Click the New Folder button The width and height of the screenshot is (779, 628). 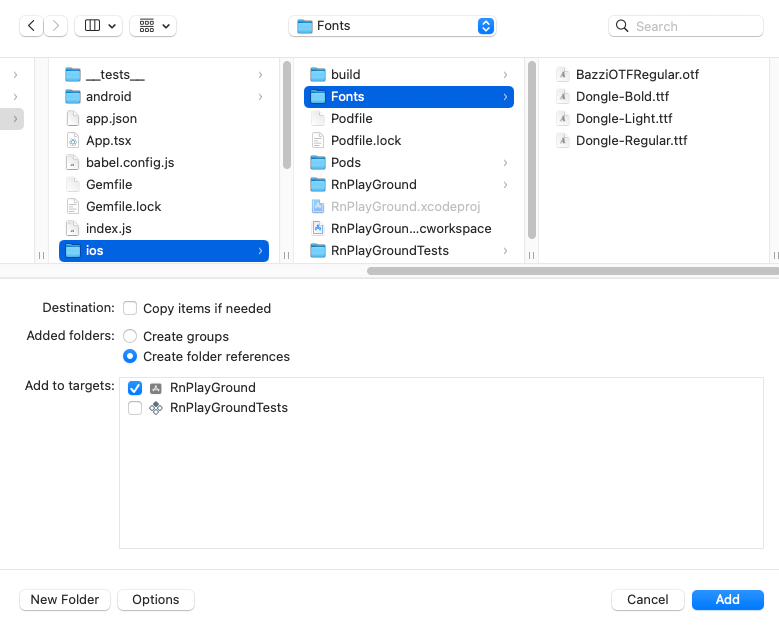(x=65, y=600)
